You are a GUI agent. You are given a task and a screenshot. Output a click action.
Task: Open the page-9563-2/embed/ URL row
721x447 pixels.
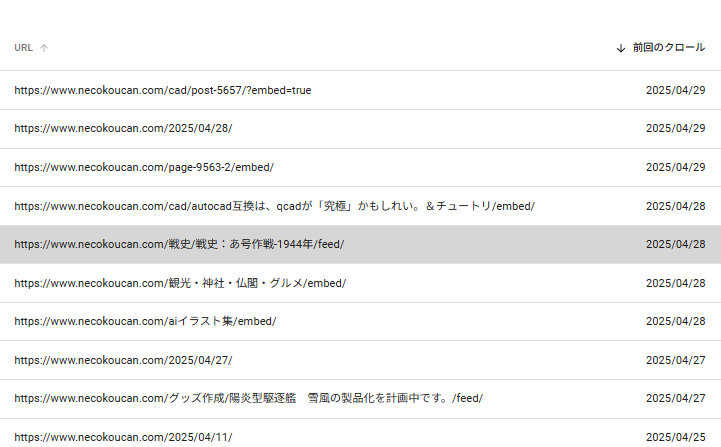[360, 167]
